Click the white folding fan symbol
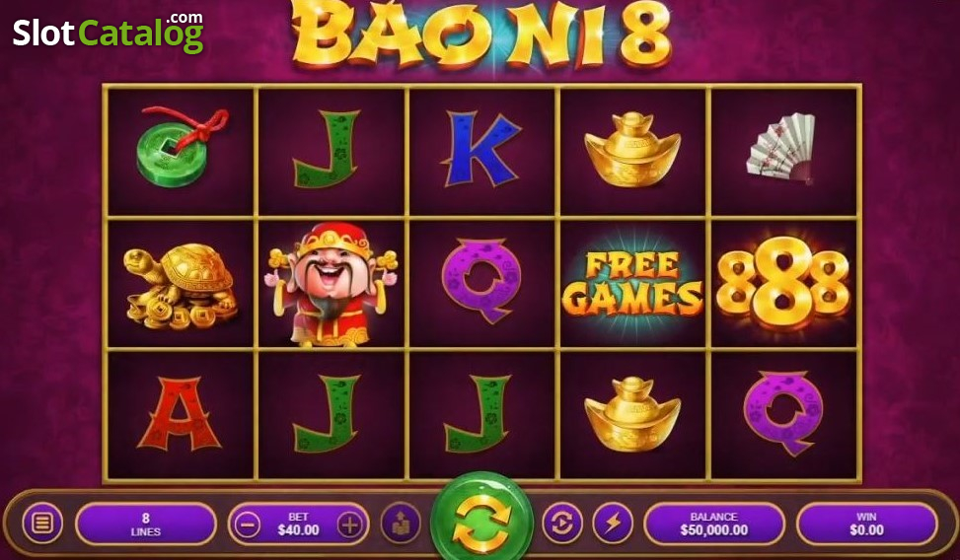Image resolution: width=960 pixels, height=560 pixels. [x=781, y=148]
